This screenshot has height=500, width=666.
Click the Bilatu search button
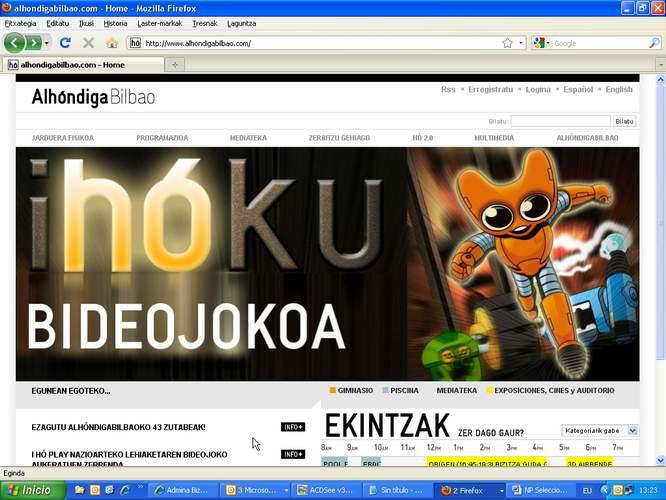pos(624,121)
